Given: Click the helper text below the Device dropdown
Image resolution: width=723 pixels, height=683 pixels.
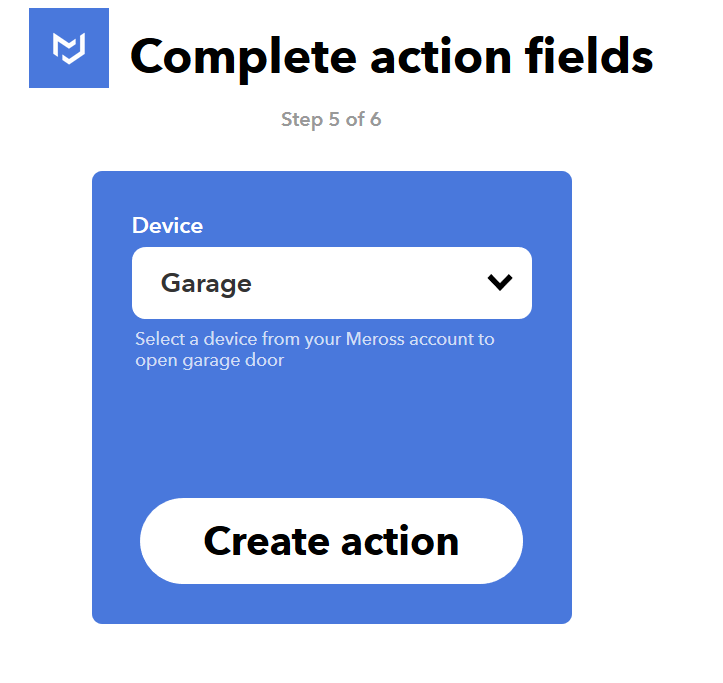Looking at the screenshot, I should (314, 349).
